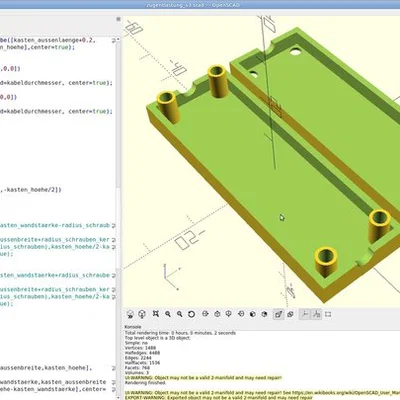
Task: Click the Render icon in viewer toolbar
Action: (x=142, y=314)
